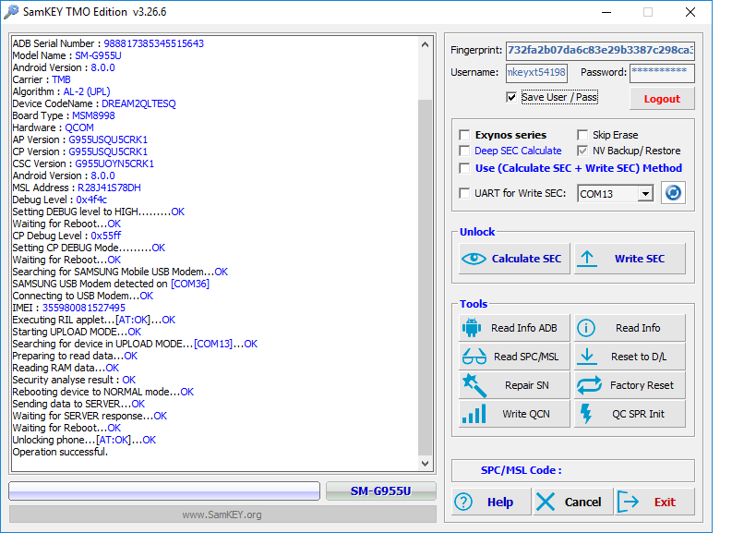Click the Read Info ADB label
Image resolution: width=756 pixels, height=533 pixels.
point(523,328)
